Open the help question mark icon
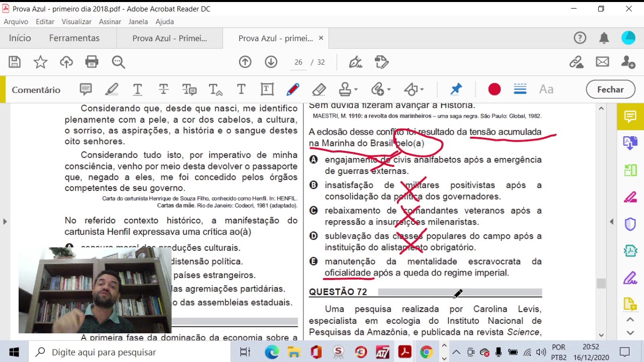 point(580,38)
